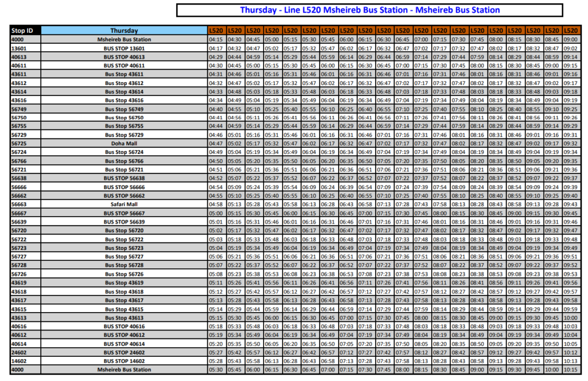Select the 05:30 time in the last row
The height and width of the screenshot is (381, 588).
(216, 370)
